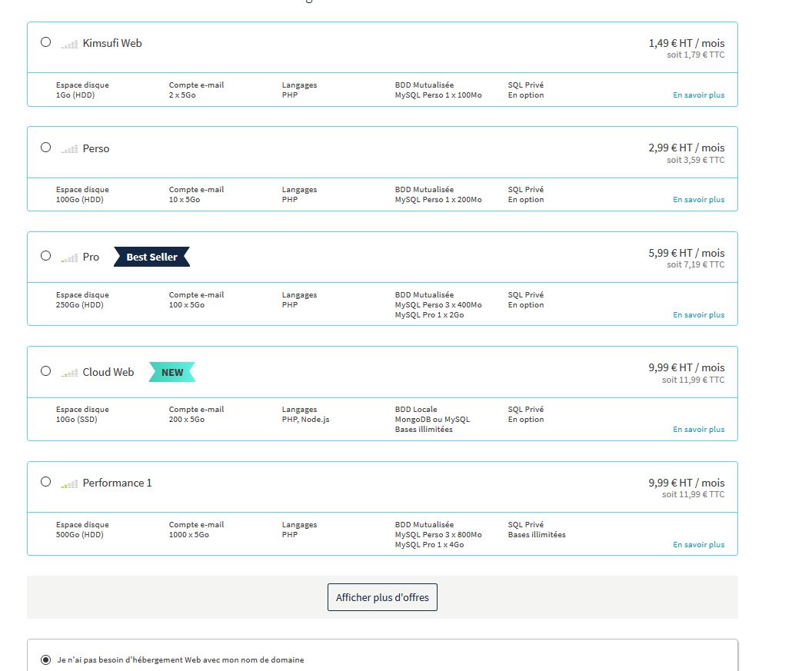Click the PHP, Node.js languages value
812x671 pixels.
point(305,420)
